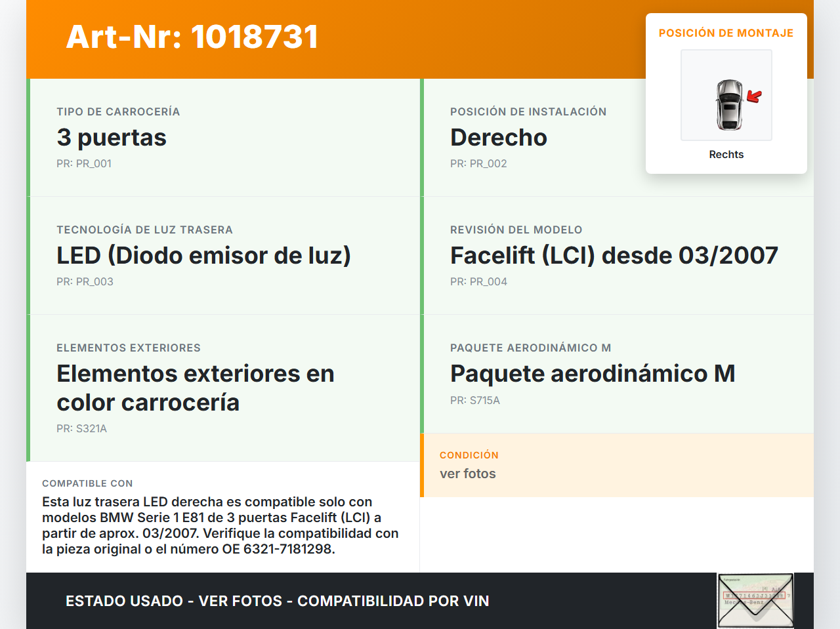Image resolution: width=840 pixels, height=629 pixels.
Task: Click the Derecho installation position value
Action: 498,138
